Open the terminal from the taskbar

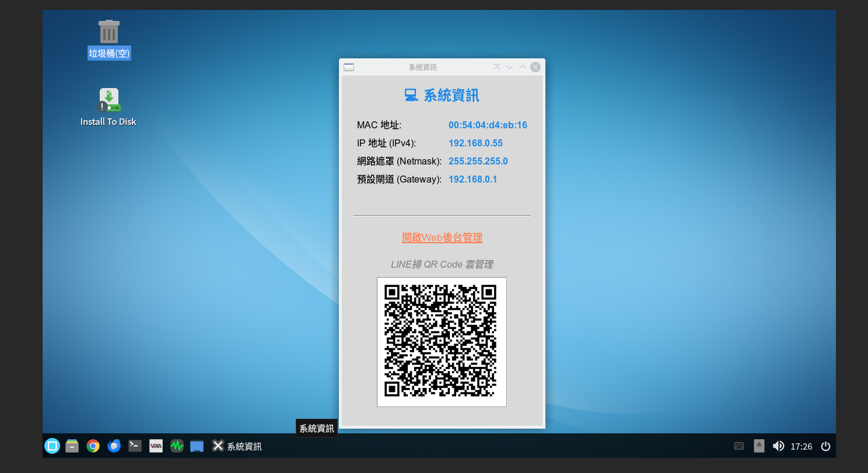pyautogui.click(x=135, y=446)
